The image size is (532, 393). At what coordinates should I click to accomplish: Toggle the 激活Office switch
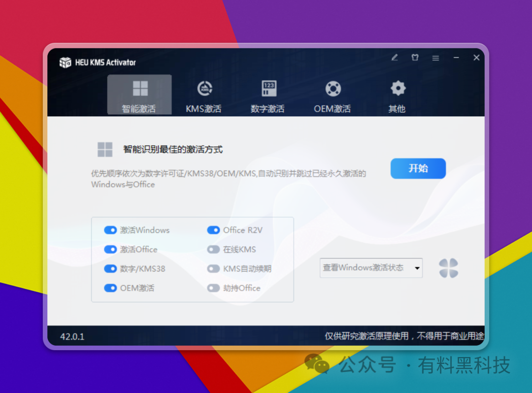pyautogui.click(x=110, y=250)
